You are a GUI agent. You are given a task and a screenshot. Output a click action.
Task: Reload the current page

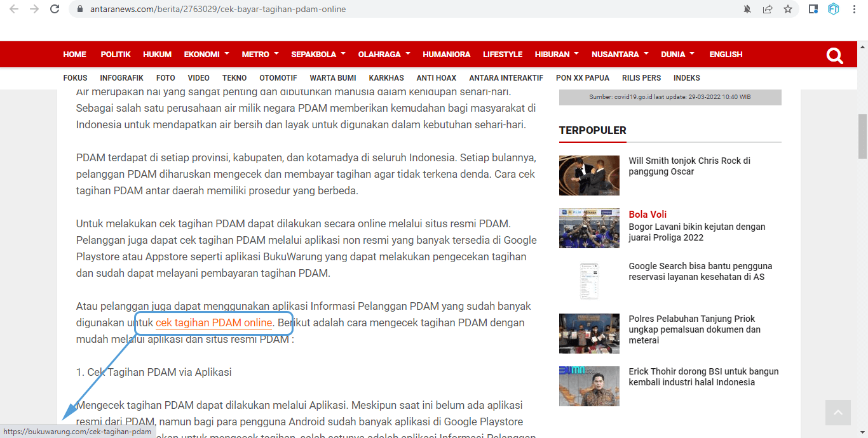tap(55, 9)
